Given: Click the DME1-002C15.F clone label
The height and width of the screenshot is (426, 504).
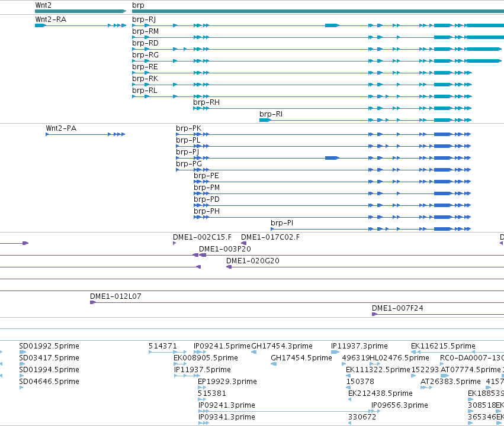Looking at the screenshot, I should pyautogui.click(x=202, y=237).
